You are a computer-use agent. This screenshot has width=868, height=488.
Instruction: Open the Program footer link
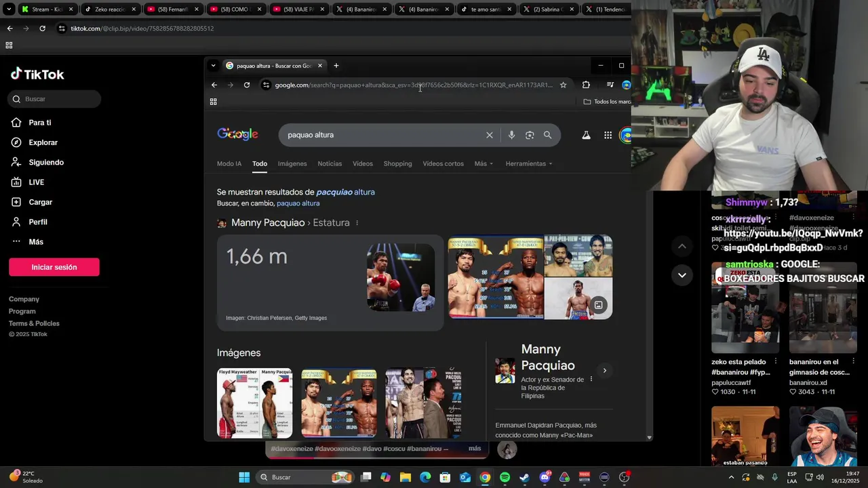(x=22, y=311)
